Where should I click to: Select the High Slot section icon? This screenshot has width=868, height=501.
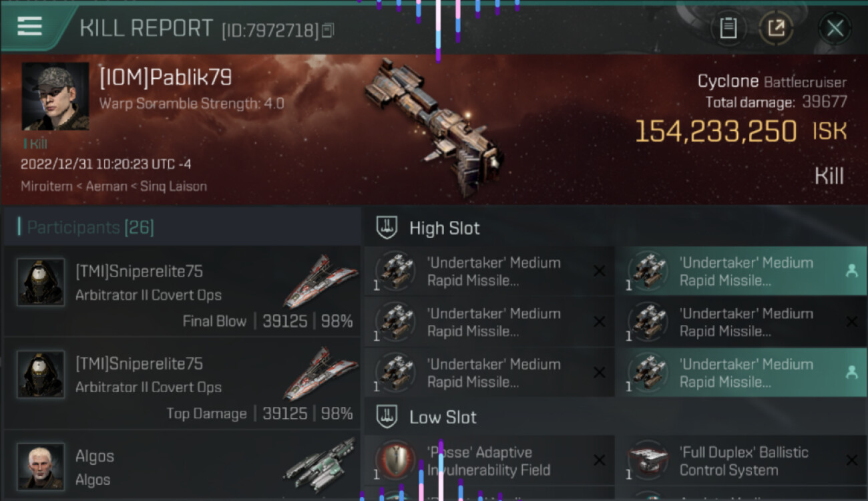[387, 228]
